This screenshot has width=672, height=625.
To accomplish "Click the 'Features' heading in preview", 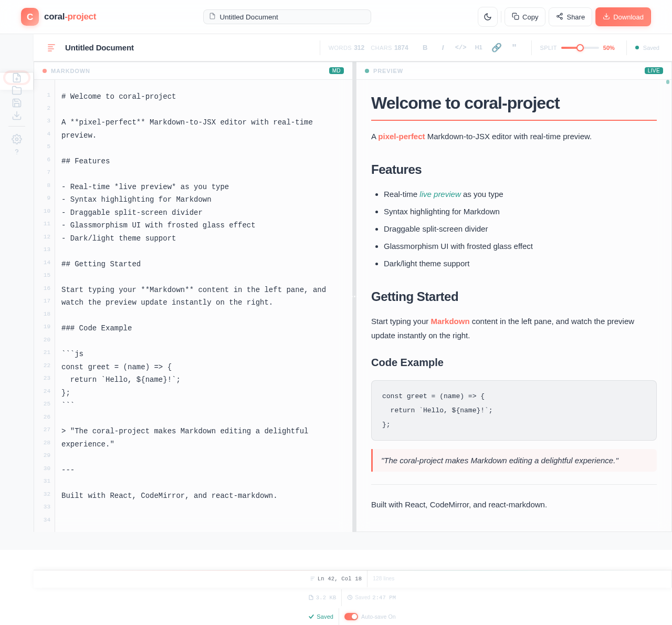I will (x=396, y=170).
